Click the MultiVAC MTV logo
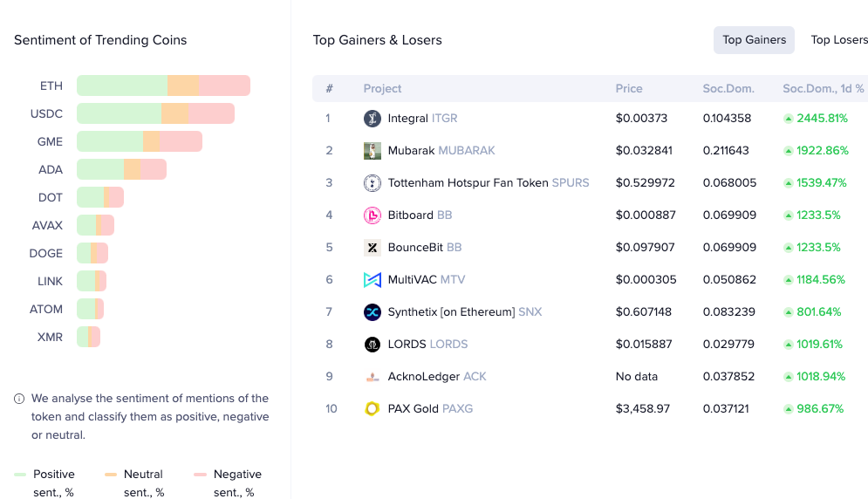The height and width of the screenshot is (499, 868). click(372, 280)
